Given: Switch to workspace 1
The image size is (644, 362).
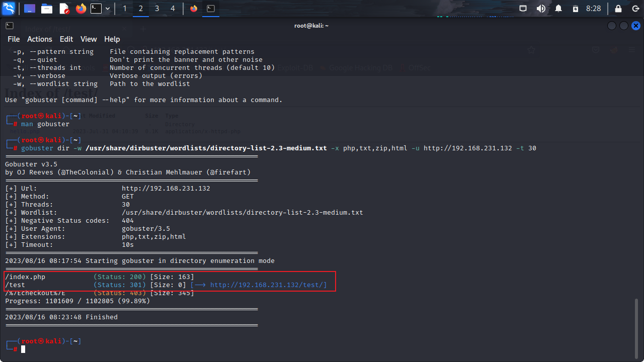Looking at the screenshot, I should tap(125, 9).
